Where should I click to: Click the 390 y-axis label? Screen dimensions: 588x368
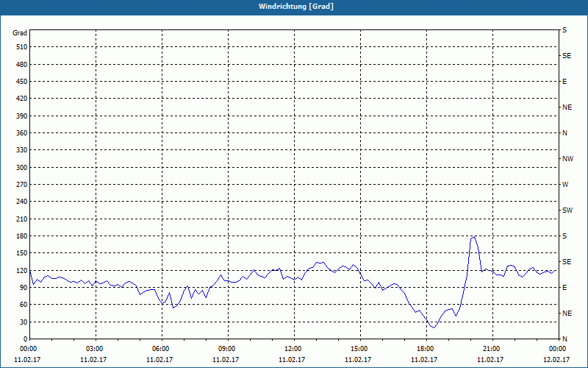pyautogui.click(x=22, y=116)
